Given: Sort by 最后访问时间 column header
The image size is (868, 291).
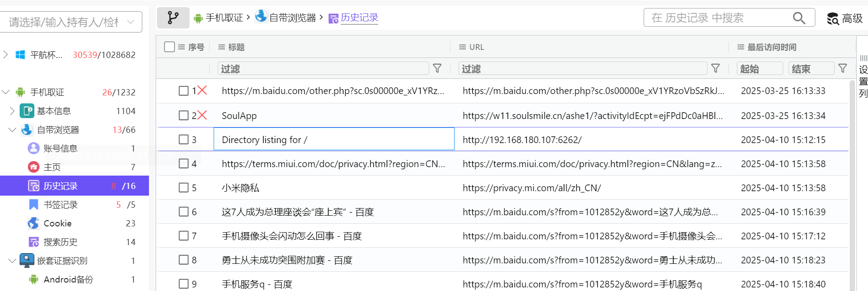Looking at the screenshot, I should tap(772, 47).
